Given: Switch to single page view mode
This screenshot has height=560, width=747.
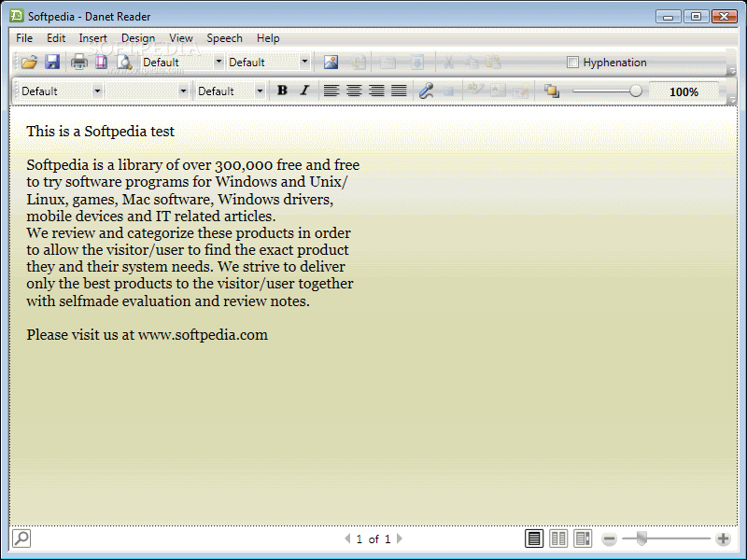Looking at the screenshot, I should point(534,539).
